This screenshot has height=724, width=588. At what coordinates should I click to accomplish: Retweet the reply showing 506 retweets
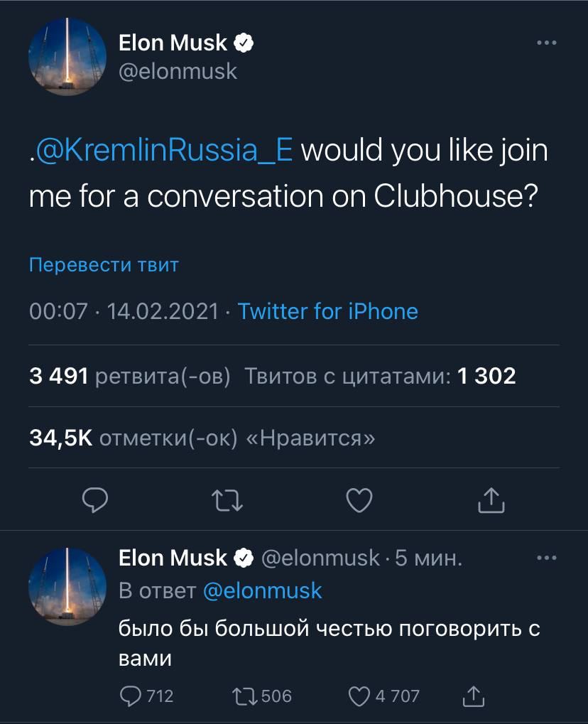tap(262, 696)
